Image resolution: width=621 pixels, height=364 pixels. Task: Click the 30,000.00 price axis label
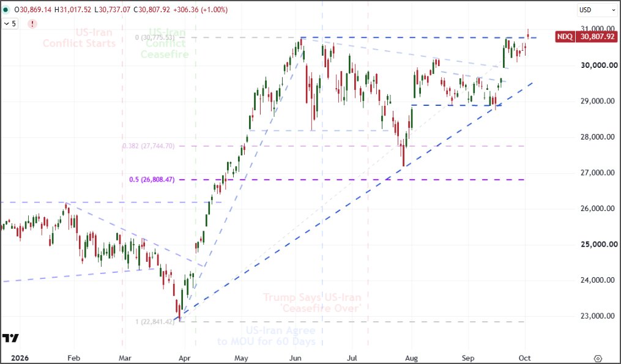tap(599, 65)
